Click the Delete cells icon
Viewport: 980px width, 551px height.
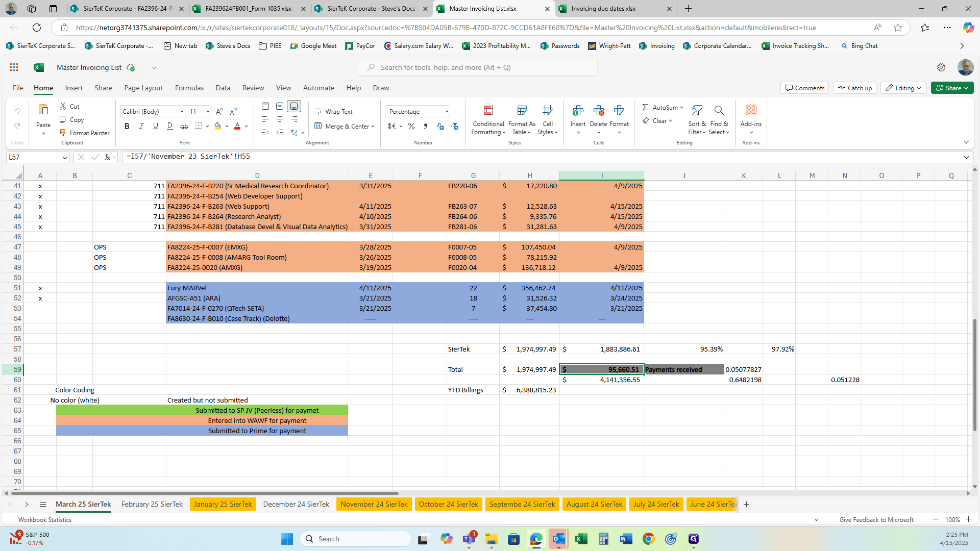pos(599,110)
